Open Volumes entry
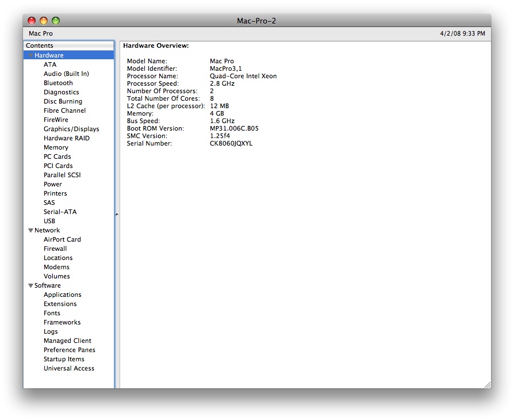 pyautogui.click(x=57, y=276)
